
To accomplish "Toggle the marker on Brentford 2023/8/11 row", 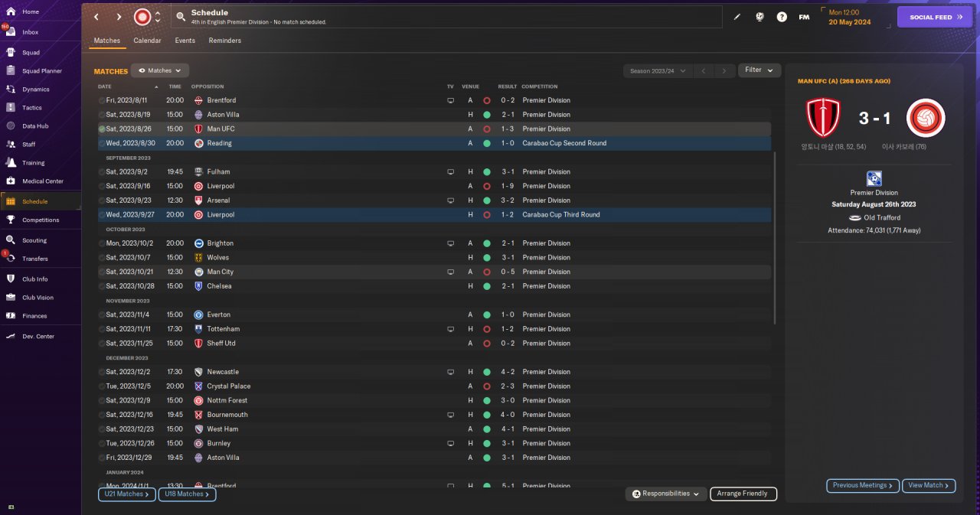I will coord(102,100).
